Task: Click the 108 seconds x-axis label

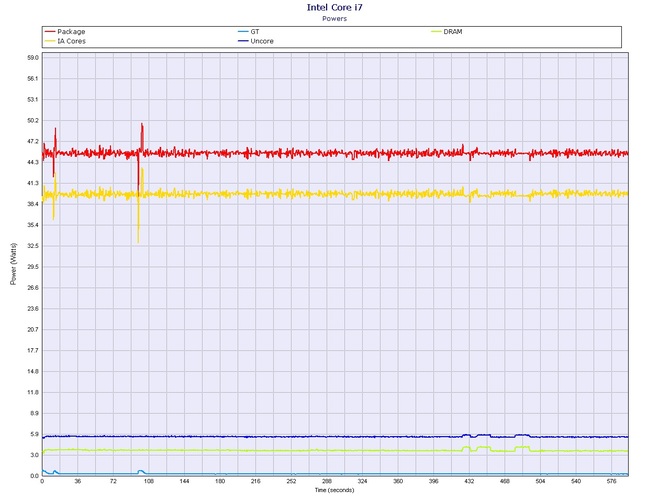Action: [149, 481]
